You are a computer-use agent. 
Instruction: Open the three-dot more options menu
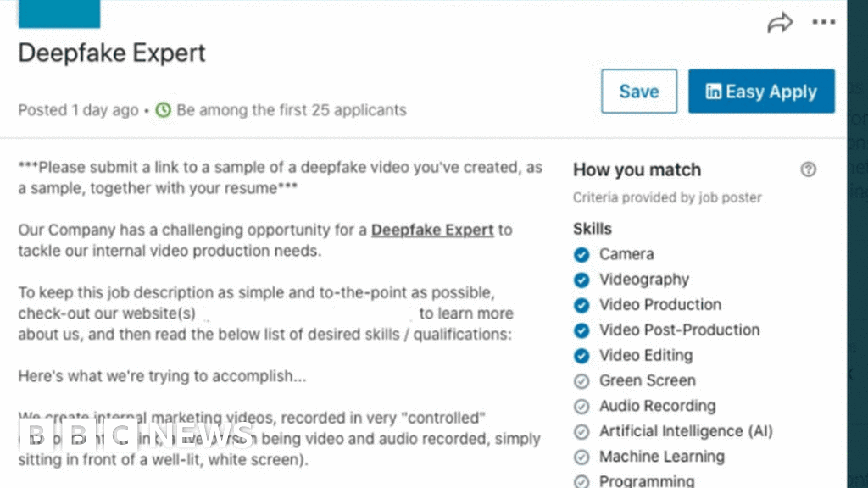823,23
